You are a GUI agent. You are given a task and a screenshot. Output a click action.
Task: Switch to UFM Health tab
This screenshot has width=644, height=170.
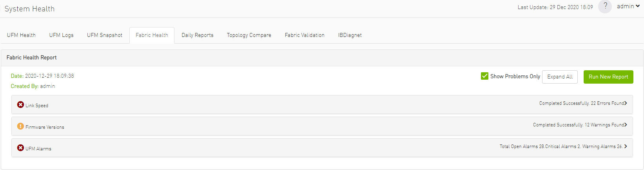[x=21, y=35]
